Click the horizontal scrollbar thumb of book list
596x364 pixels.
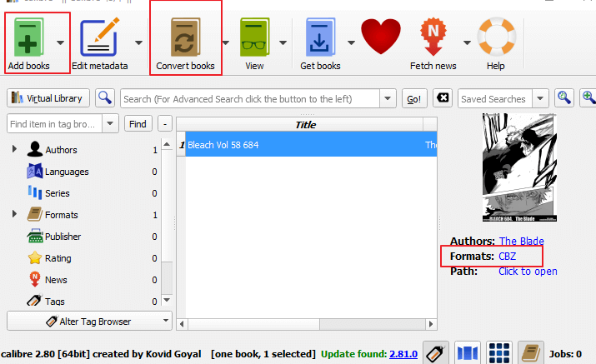tap(253, 324)
